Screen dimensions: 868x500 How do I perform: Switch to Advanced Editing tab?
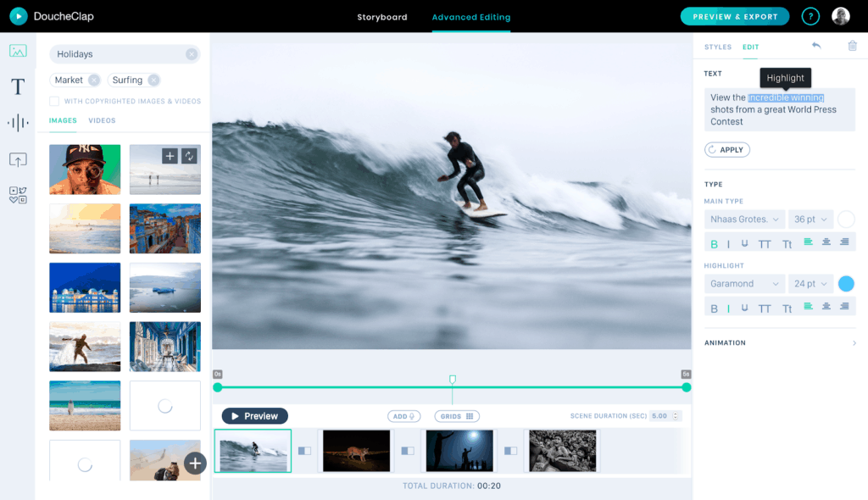coord(471,17)
